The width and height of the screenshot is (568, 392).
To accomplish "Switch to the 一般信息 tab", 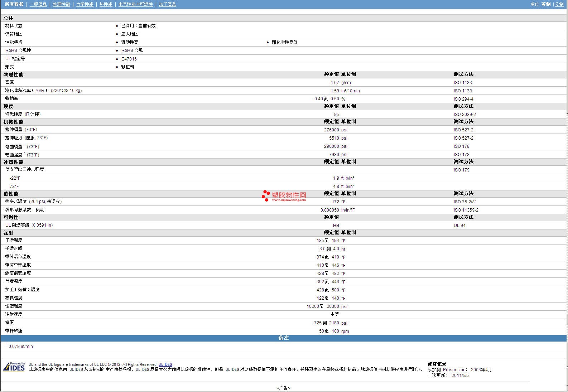I will 38,4.
